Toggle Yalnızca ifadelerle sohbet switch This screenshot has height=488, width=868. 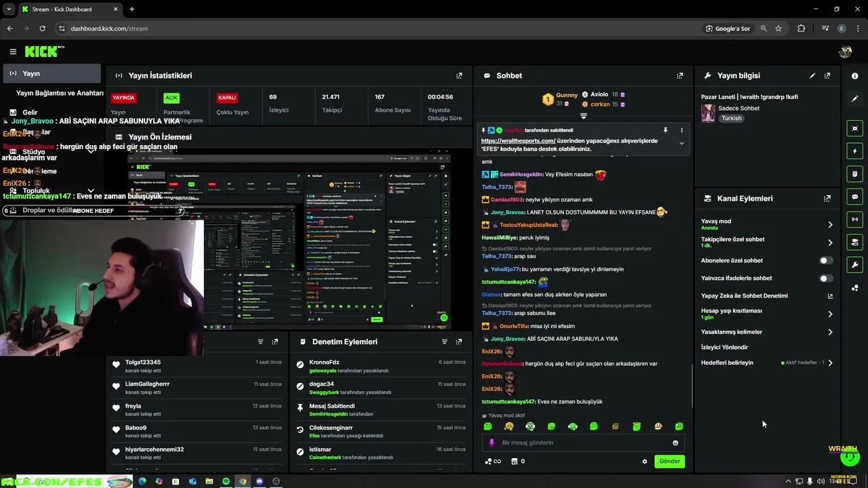click(825, 278)
